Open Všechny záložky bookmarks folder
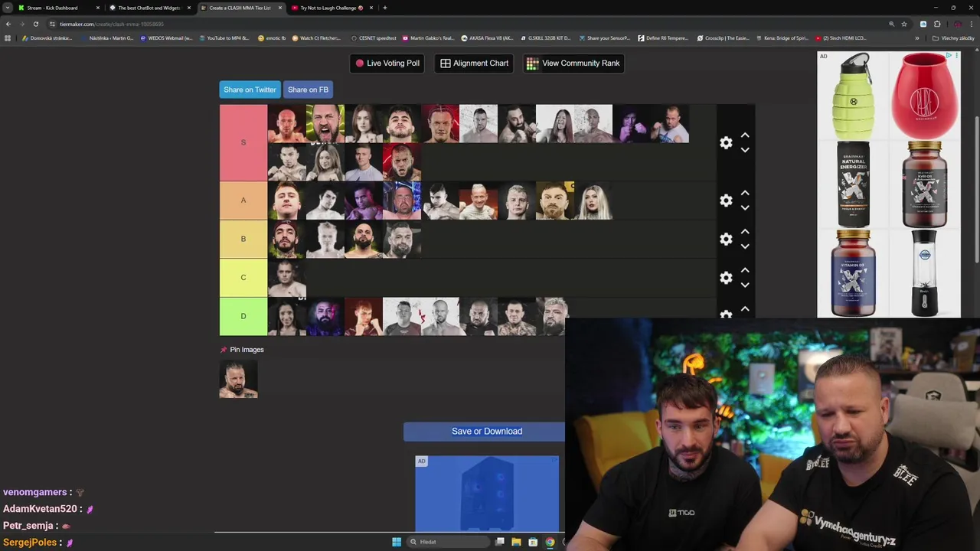The image size is (980, 551). point(952,37)
